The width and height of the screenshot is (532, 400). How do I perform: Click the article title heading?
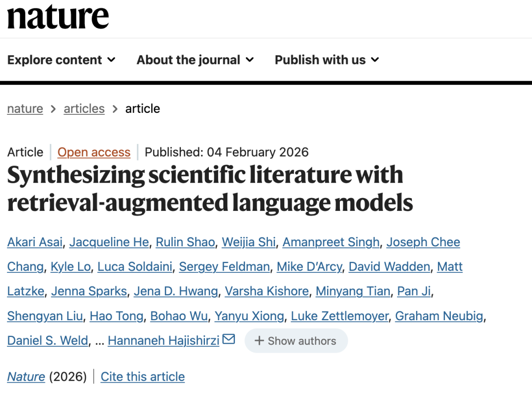(210, 189)
